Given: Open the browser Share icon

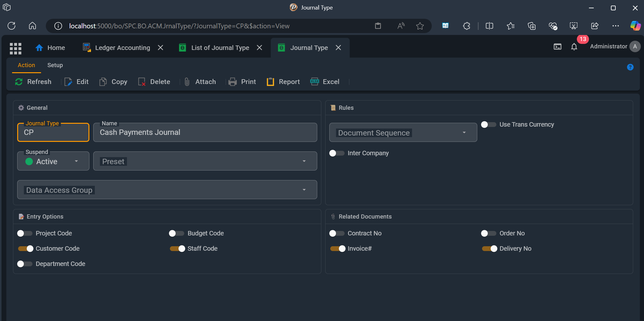Looking at the screenshot, I should point(595,26).
